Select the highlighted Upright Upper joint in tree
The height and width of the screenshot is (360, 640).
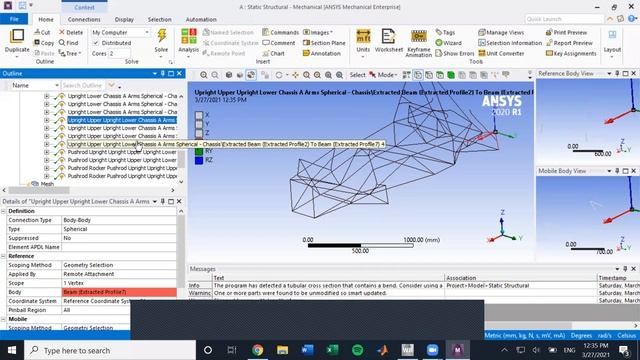(122, 120)
